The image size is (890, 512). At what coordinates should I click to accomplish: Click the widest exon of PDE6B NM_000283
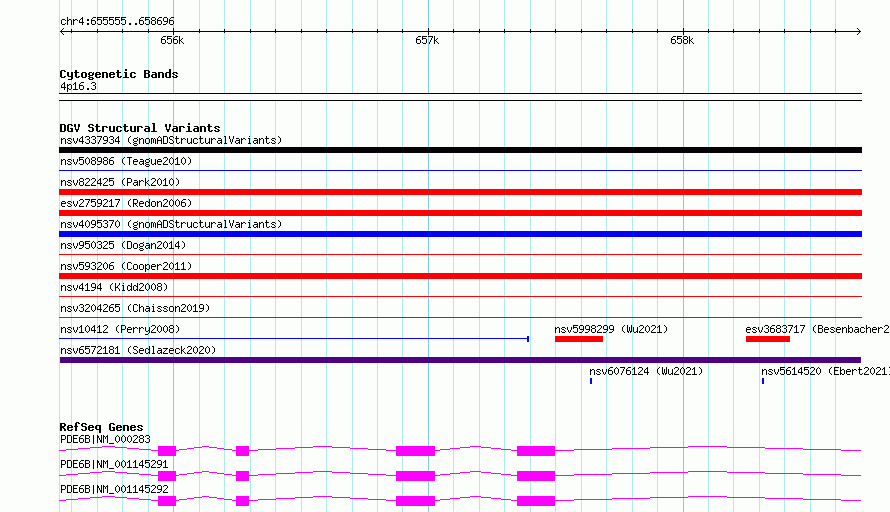pos(415,451)
